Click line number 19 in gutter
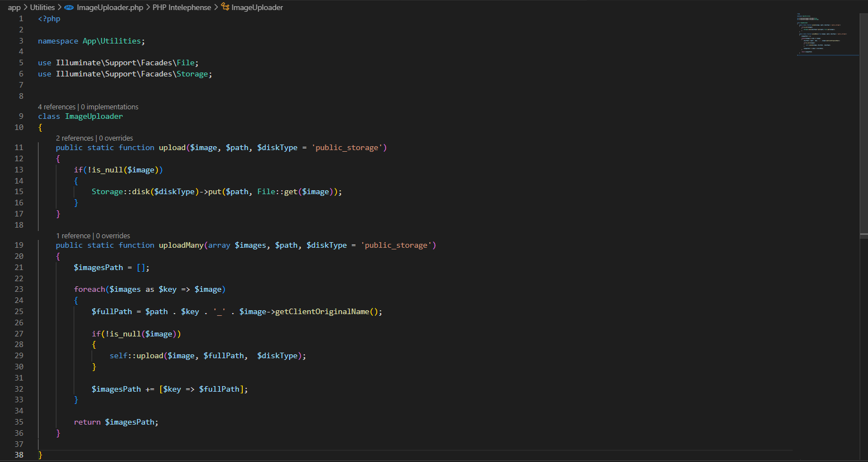 click(x=19, y=245)
